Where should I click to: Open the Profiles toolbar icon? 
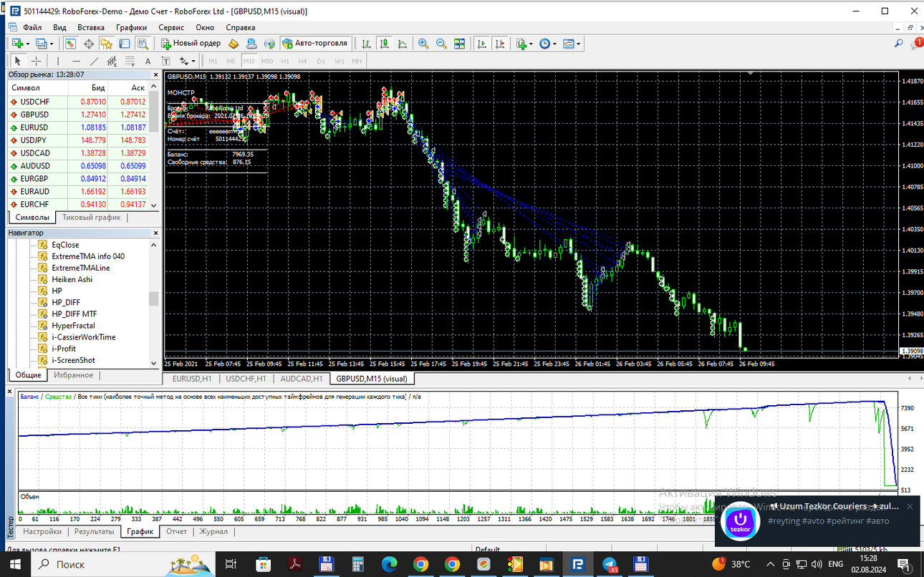coord(41,44)
